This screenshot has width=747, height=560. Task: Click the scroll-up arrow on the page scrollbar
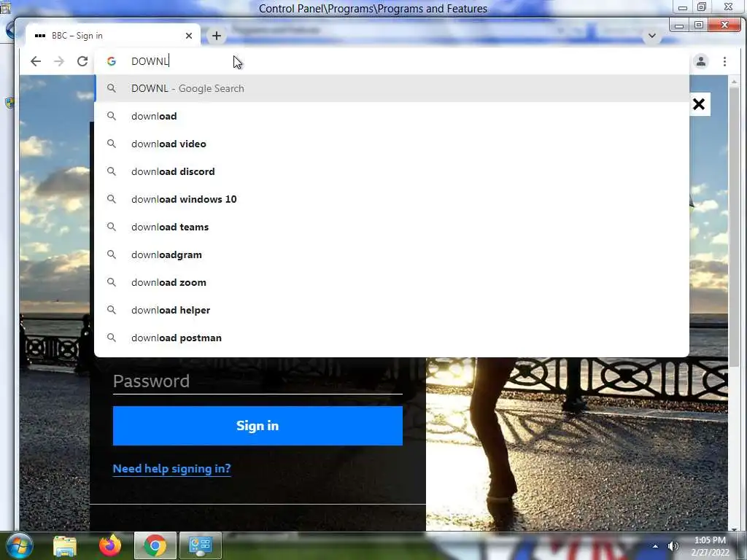click(734, 82)
